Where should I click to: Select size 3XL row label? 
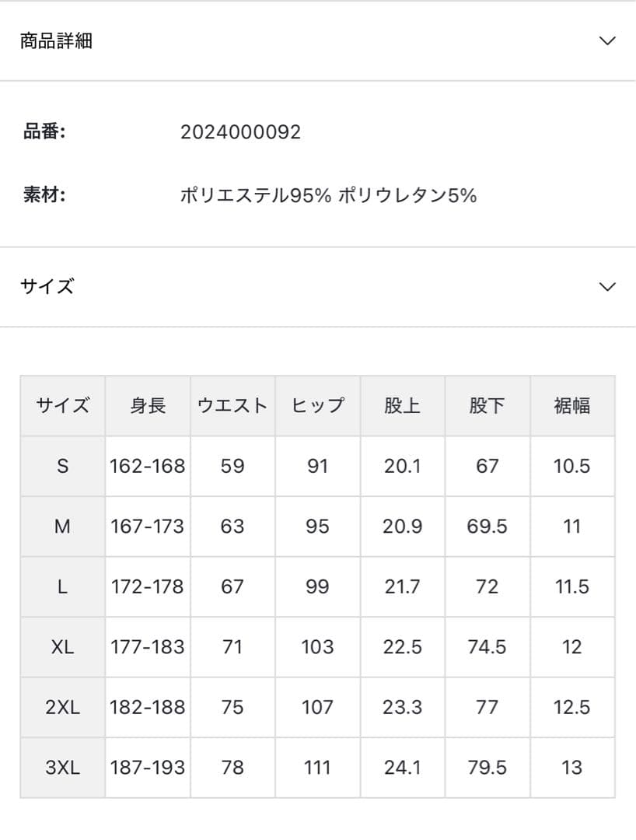pos(61,767)
